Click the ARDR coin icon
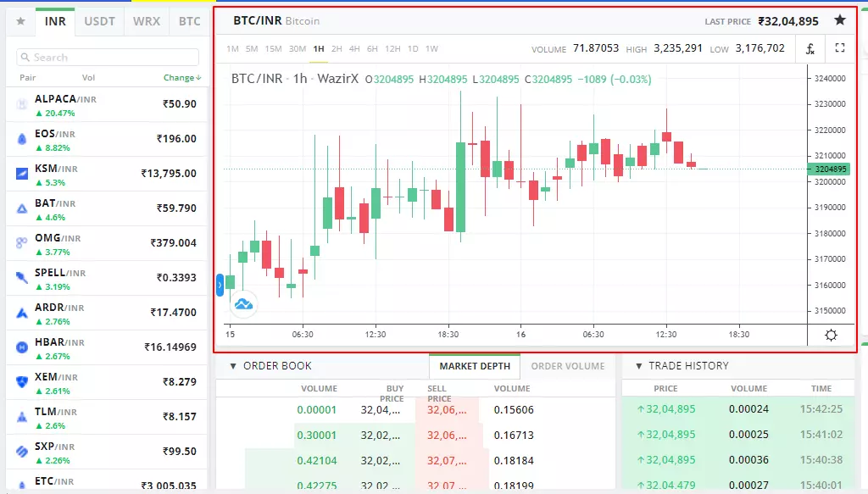 pyautogui.click(x=21, y=313)
